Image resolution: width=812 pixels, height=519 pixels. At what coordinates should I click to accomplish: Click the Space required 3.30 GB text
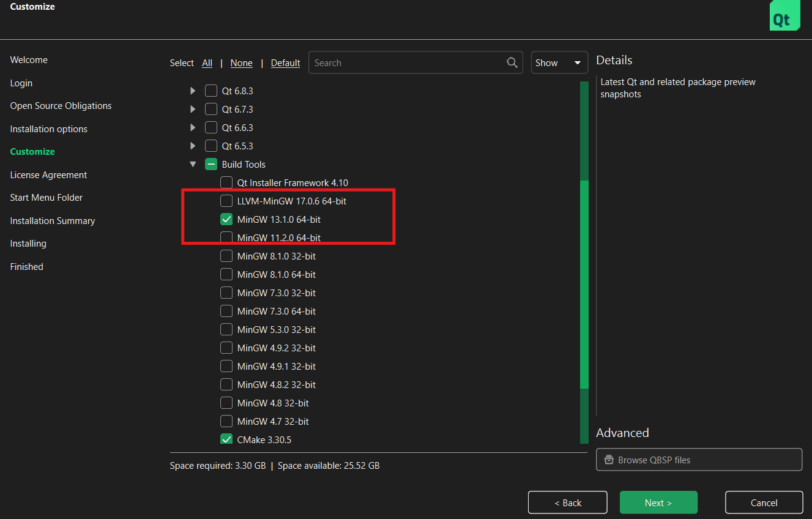(x=218, y=466)
